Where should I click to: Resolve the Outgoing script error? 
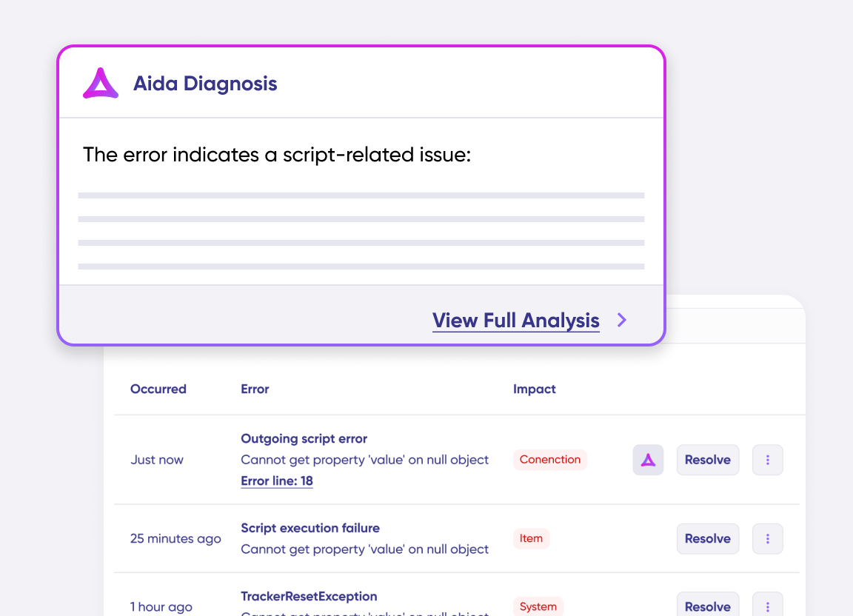(707, 460)
